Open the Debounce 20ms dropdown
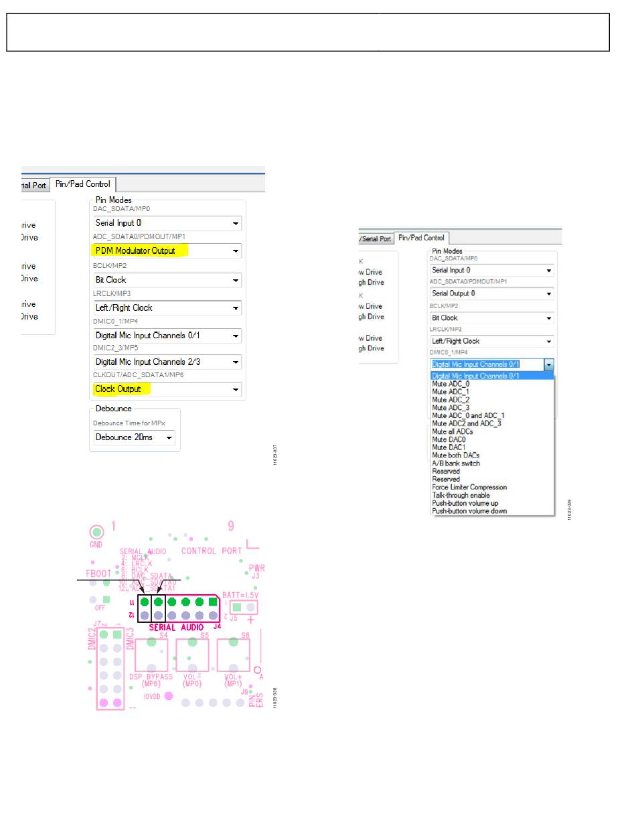This screenshot has height=840, width=636. pos(135,437)
